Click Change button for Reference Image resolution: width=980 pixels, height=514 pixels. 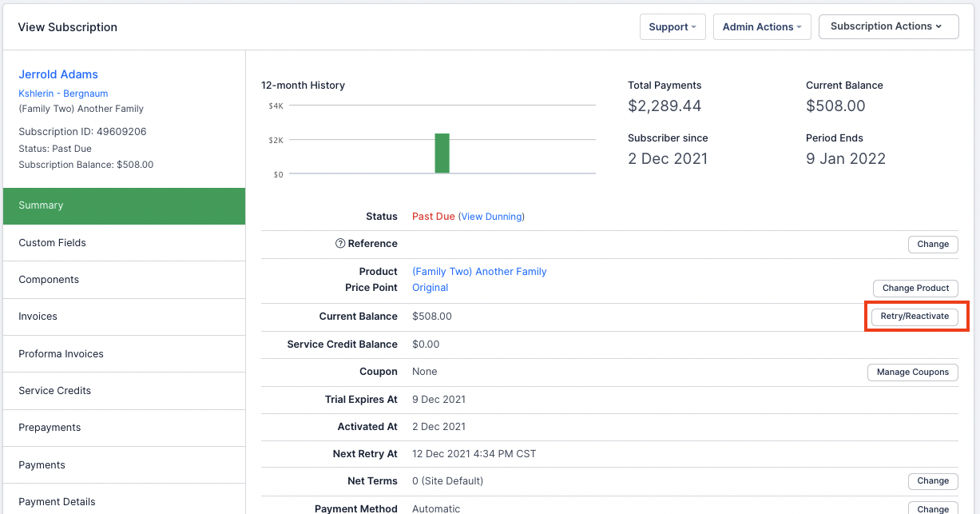pos(933,245)
